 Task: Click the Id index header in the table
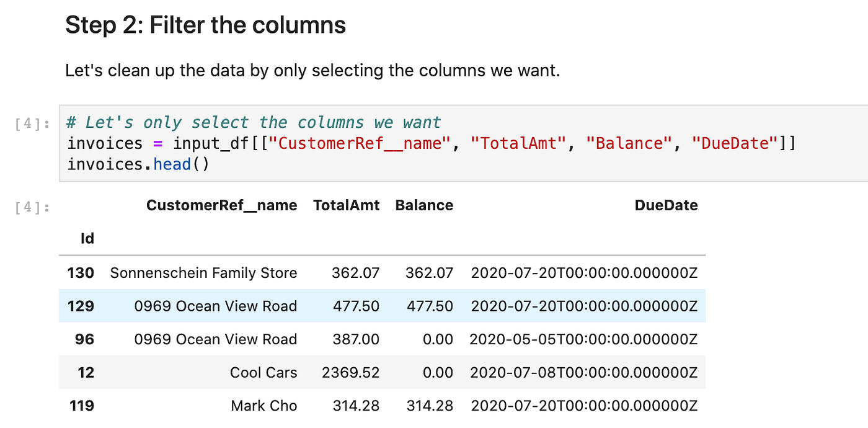pos(87,238)
